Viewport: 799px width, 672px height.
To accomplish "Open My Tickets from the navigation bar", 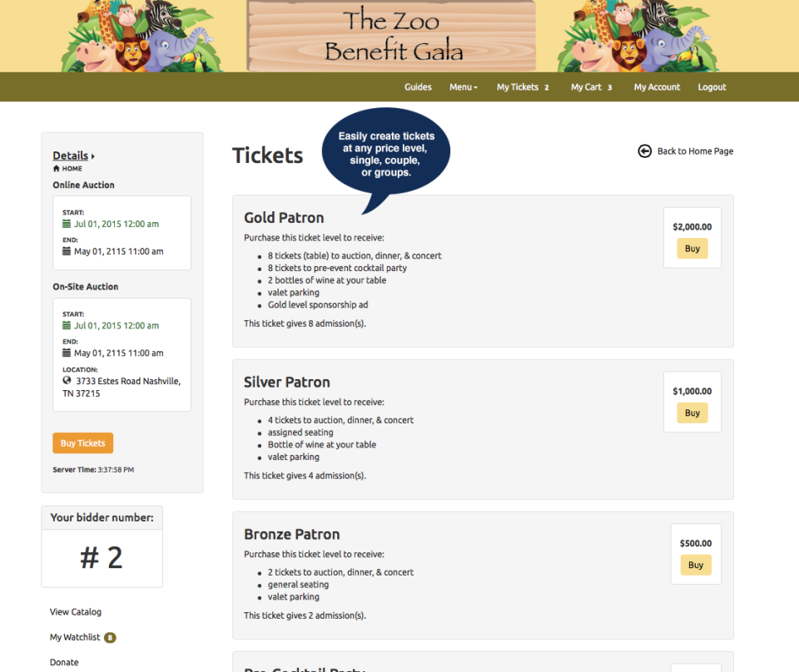I will click(x=517, y=86).
